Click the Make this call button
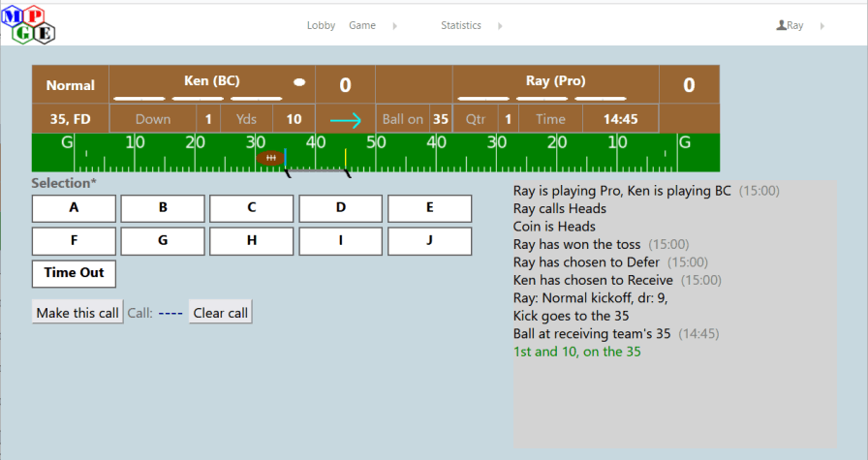Image resolution: width=868 pixels, height=460 pixels. [77, 312]
